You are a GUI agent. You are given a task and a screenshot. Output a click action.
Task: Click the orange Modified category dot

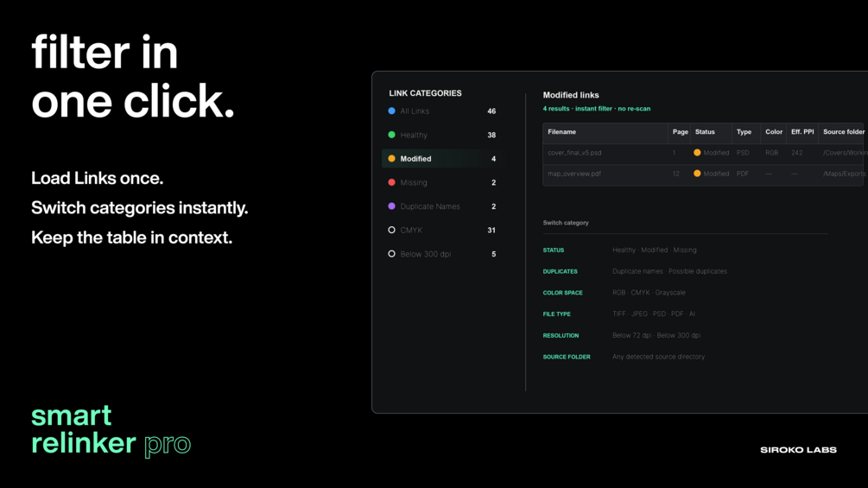click(391, 159)
